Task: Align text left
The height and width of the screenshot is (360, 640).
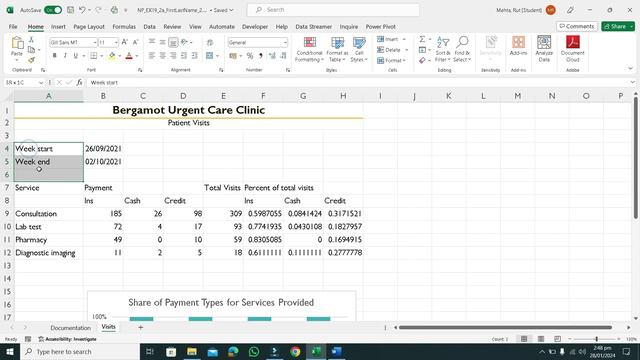Action: click(151, 56)
